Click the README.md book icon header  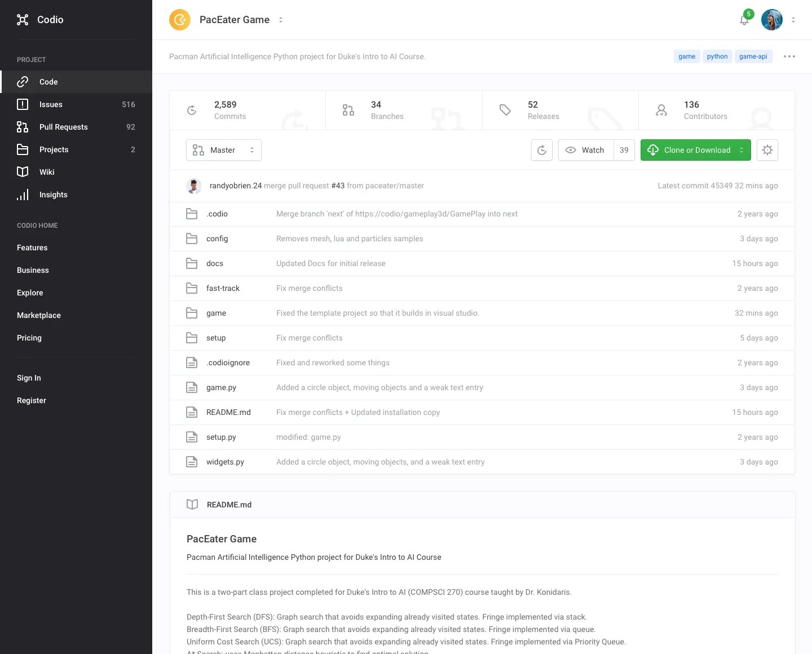[x=192, y=505]
